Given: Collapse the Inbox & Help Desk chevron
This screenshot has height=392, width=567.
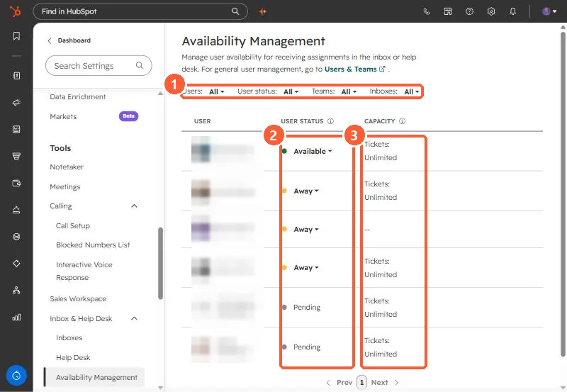Looking at the screenshot, I should coord(134,318).
